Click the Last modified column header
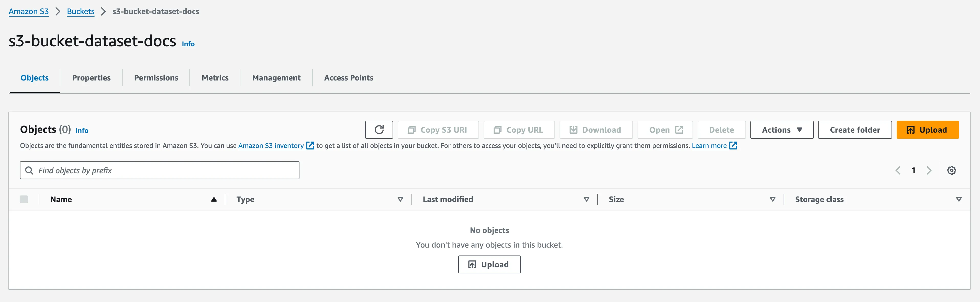The width and height of the screenshot is (980, 302). pyautogui.click(x=448, y=200)
